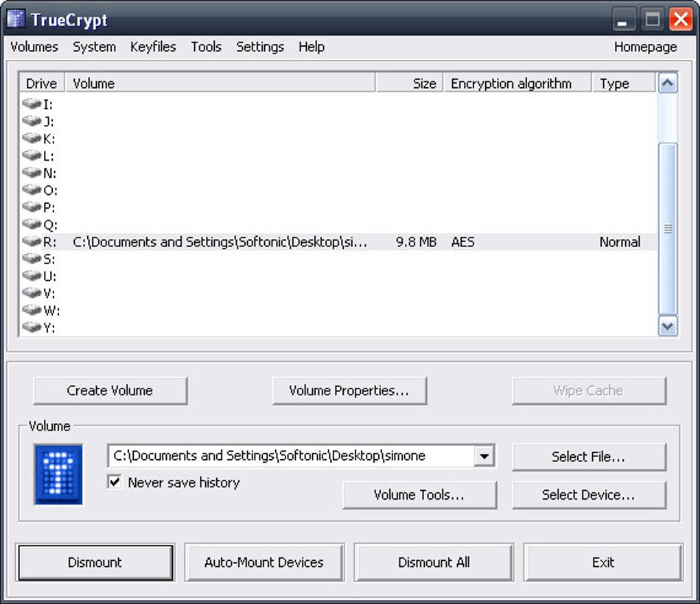Click the Create Volume button
This screenshot has height=604, width=700.
(x=110, y=391)
